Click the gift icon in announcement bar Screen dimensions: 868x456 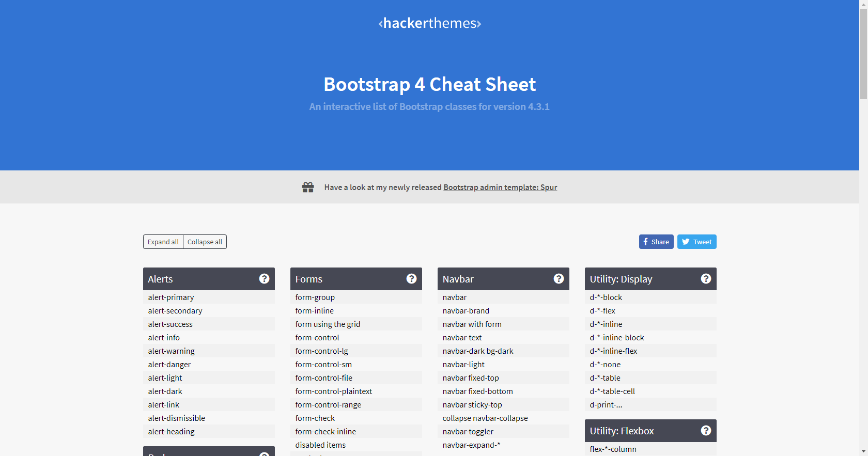(308, 187)
